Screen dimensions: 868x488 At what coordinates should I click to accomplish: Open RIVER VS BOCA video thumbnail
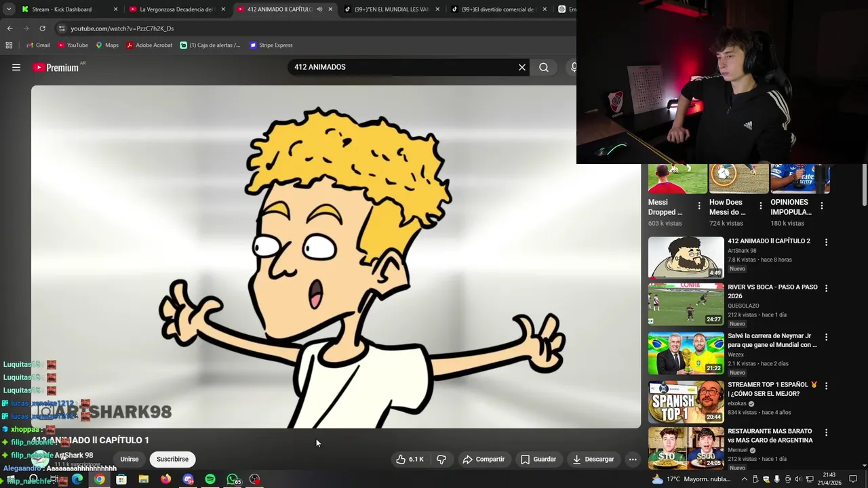[x=686, y=304]
